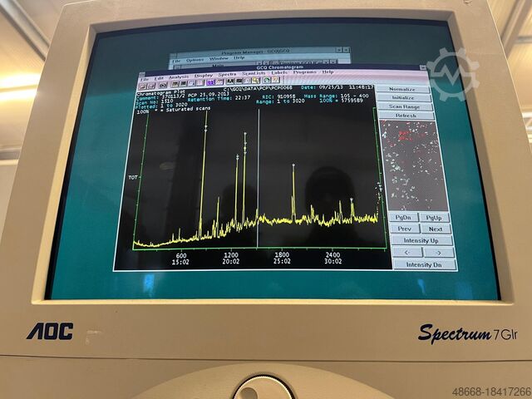Viewport: 532px width, 399px height.
Task: Open the Display menu
Action: click(x=204, y=76)
